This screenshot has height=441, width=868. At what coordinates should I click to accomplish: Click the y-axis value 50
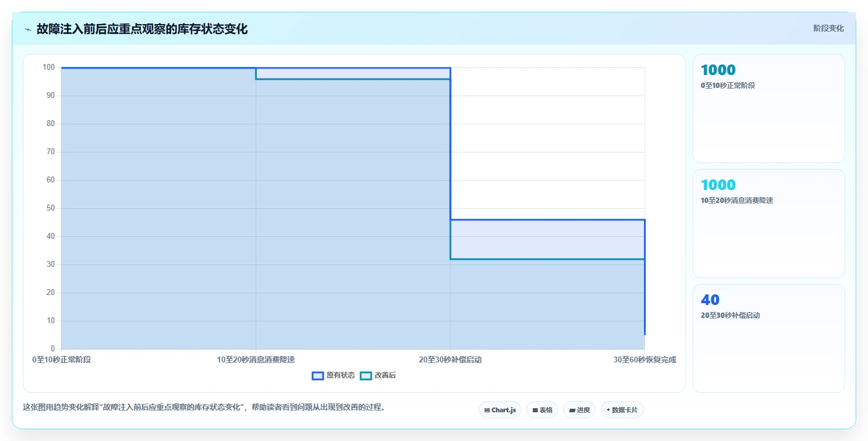[x=50, y=208]
